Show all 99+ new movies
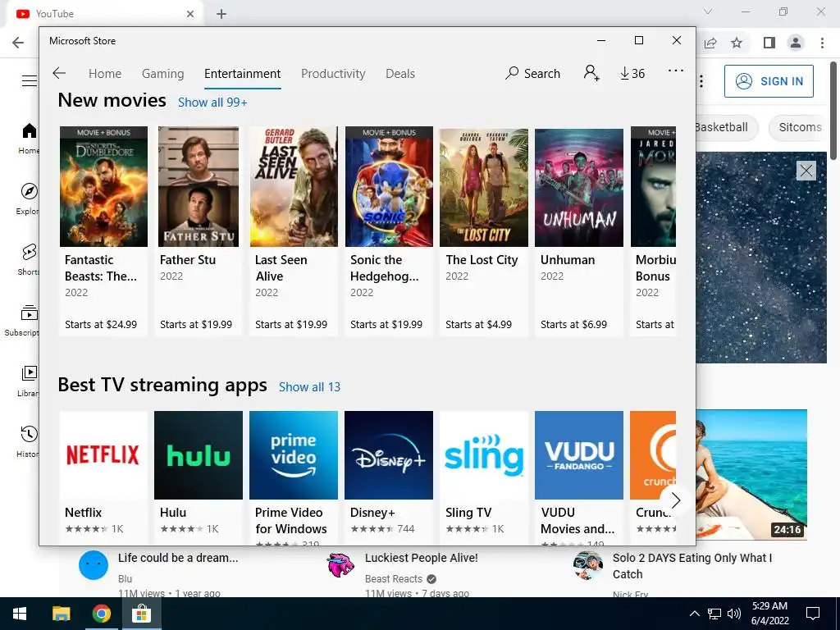 point(212,103)
